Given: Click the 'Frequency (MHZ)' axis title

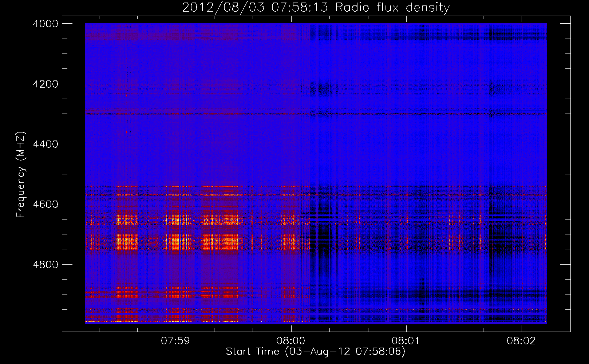Looking at the screenshot, I should tap(21, 175).
